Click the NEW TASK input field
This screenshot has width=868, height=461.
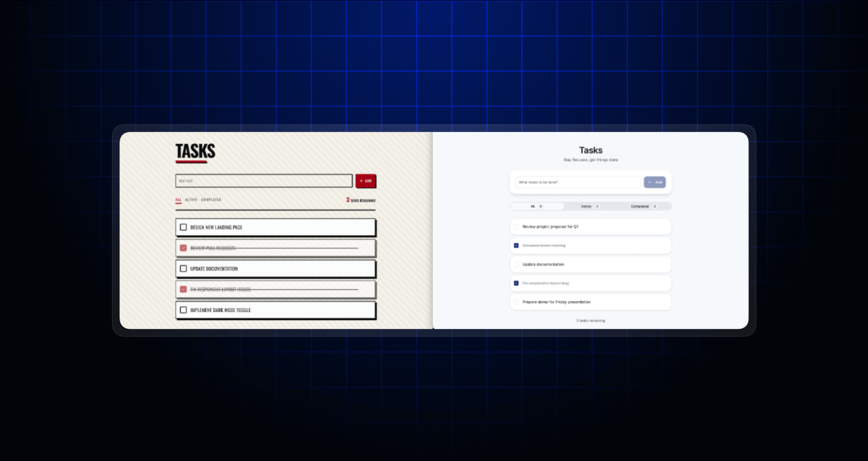coord(264,181)
